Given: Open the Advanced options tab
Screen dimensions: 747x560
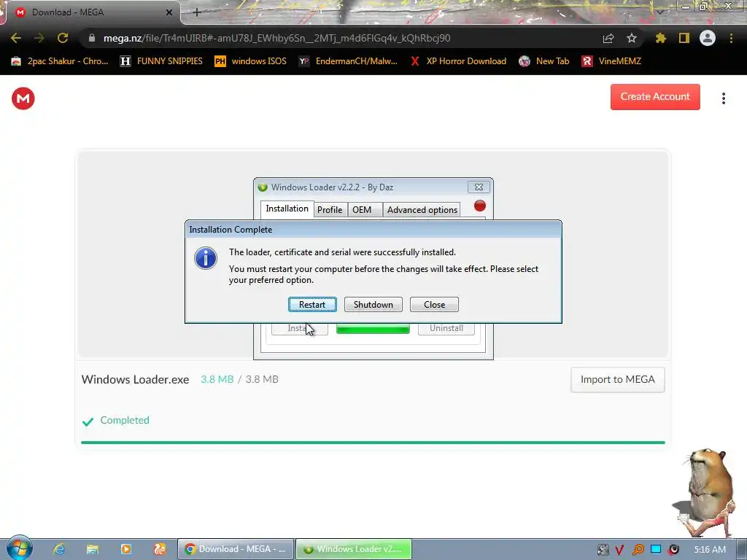Looking at the screenshot, I should [422, 209].
